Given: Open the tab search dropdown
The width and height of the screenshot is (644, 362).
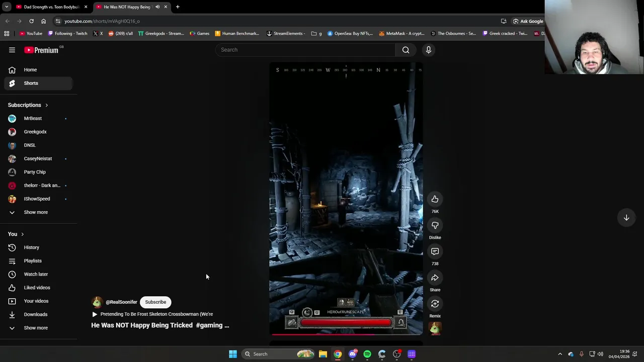Looking at the screenshot, I should pyautogui.click(x=7, y=7).
